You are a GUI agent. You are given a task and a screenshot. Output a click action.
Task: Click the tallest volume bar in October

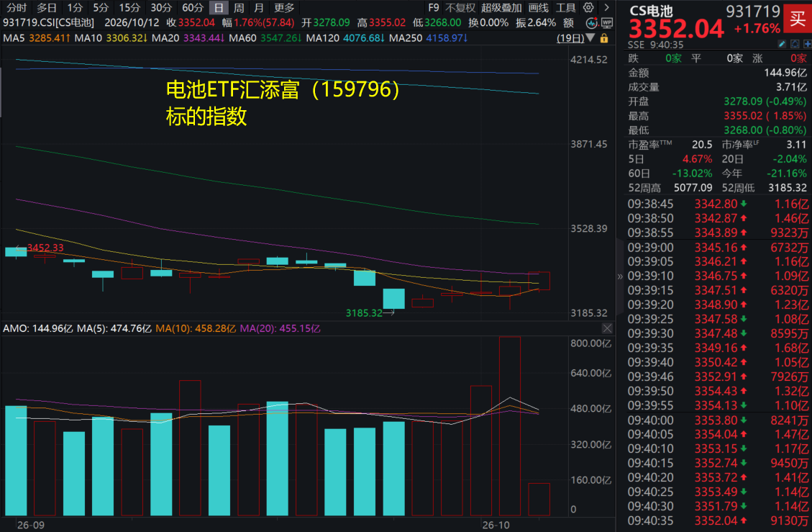[x=510, y=425]
